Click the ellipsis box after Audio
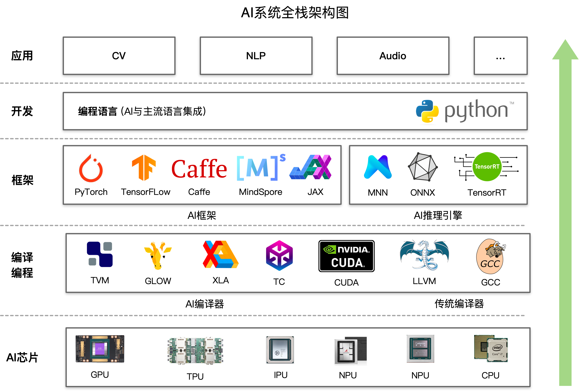 (x=500, y=56)
